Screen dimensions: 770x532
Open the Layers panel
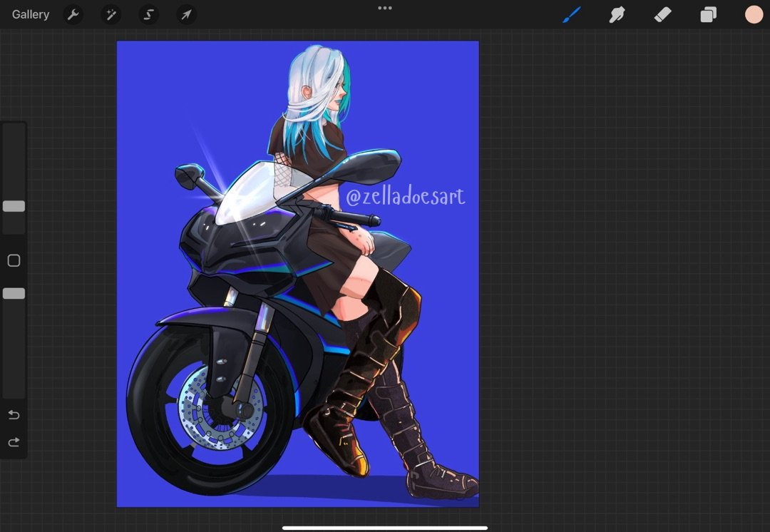[x=708, y=14]
